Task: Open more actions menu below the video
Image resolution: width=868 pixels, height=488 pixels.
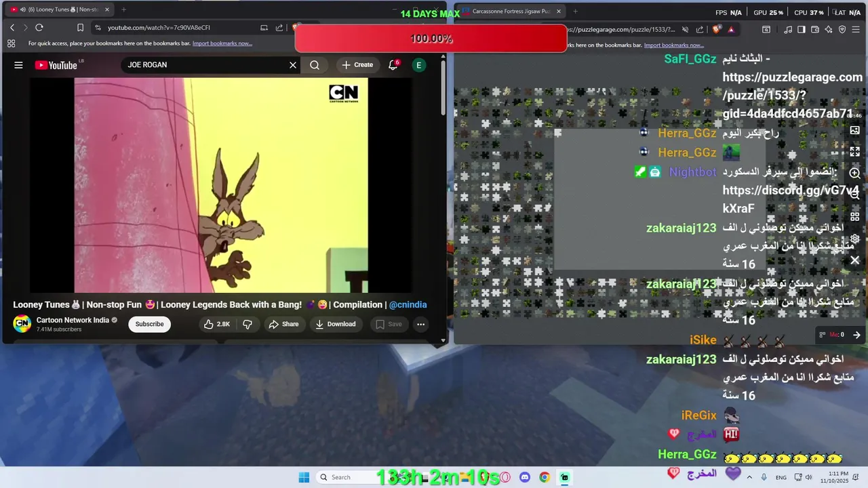Action: [420, 324]
